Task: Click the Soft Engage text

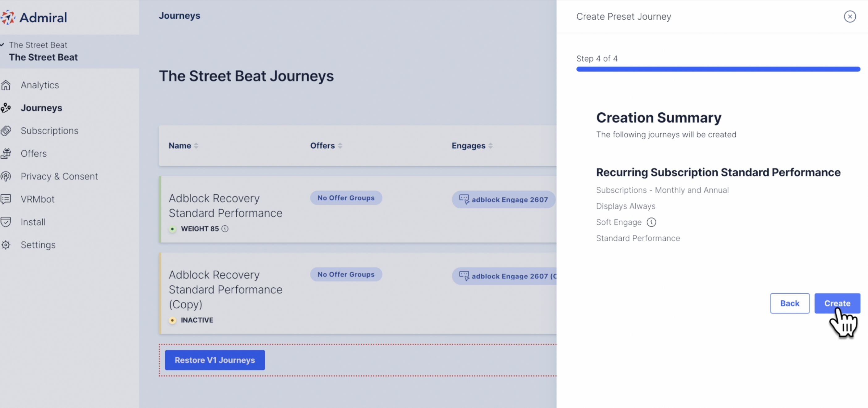Action: pyautogui.click(x=619, y=222)
